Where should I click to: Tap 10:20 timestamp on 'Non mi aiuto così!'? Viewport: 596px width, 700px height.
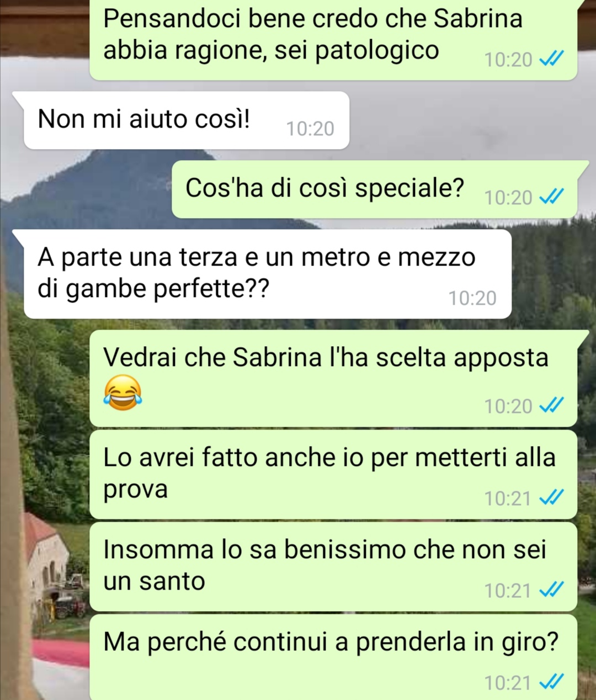[x=310, y=129]
